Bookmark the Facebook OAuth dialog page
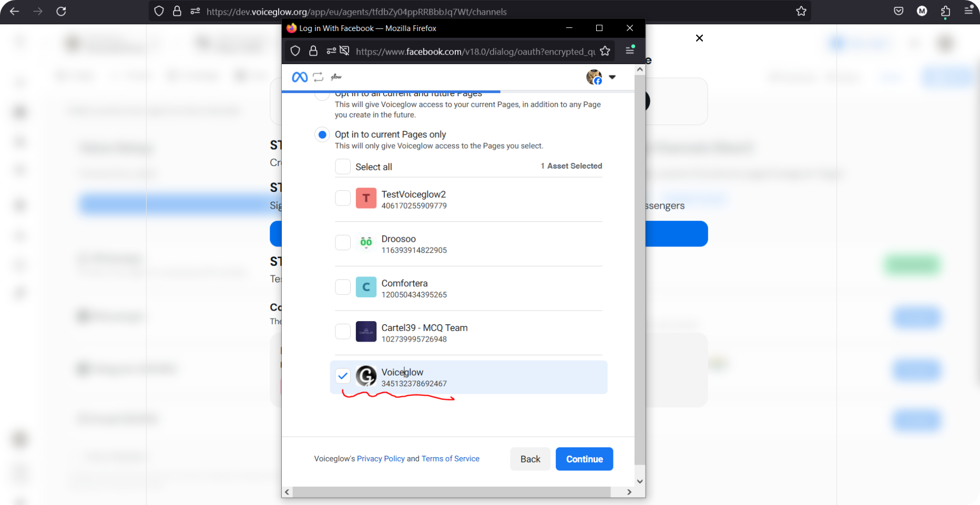 click(605, 51)
